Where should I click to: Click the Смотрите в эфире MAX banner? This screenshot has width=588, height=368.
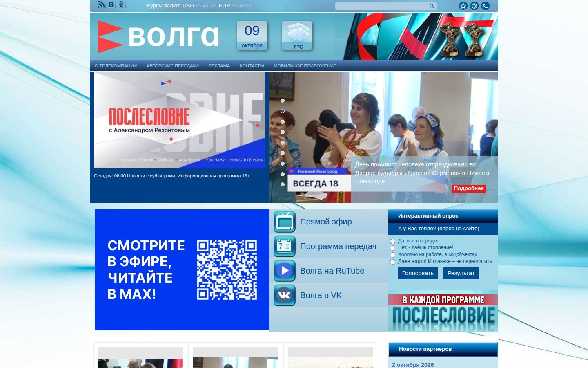point(182,270)
